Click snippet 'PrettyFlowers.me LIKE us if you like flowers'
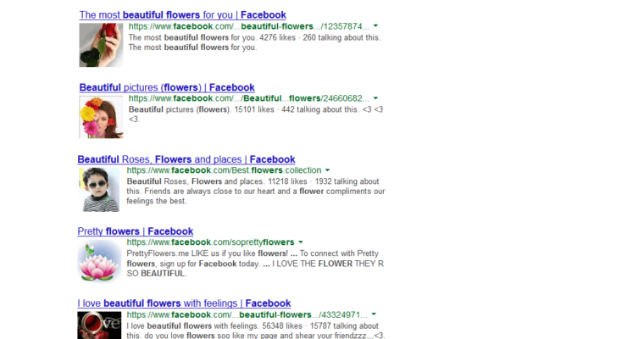Viewport: 644px width, 339px height. coord(208,253)
